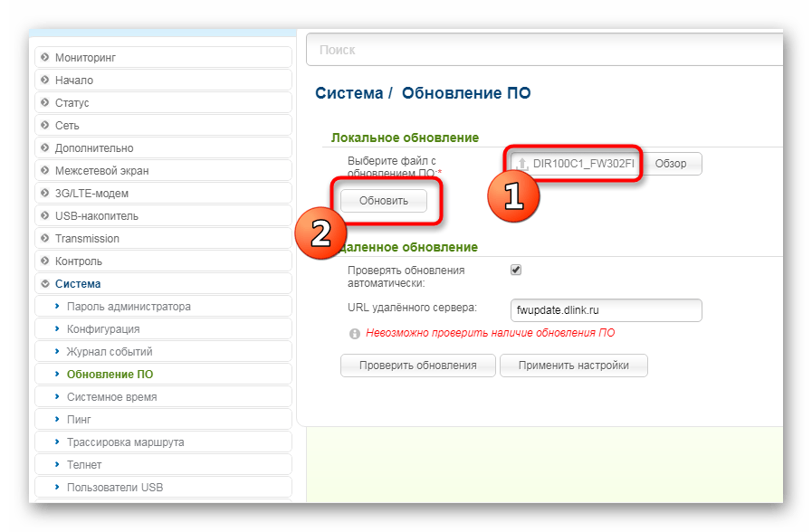Expand the Мониторинг menu section
812x532 pixels.
(85, 58)
